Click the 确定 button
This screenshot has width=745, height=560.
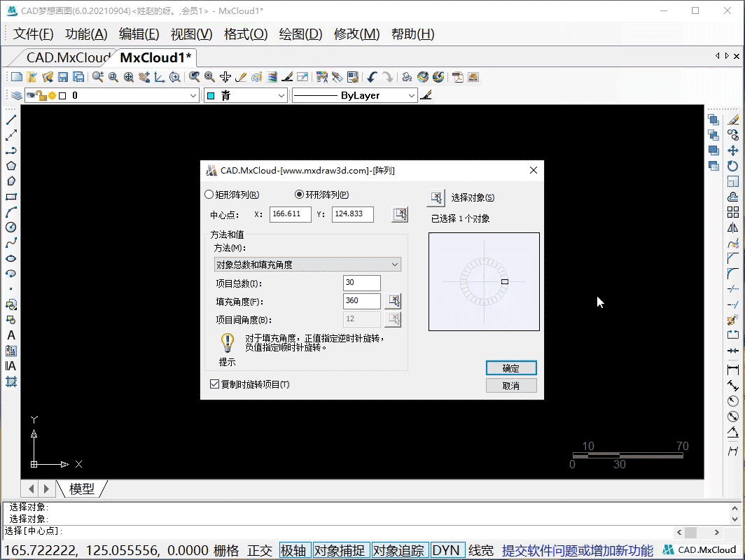[511, 368]
